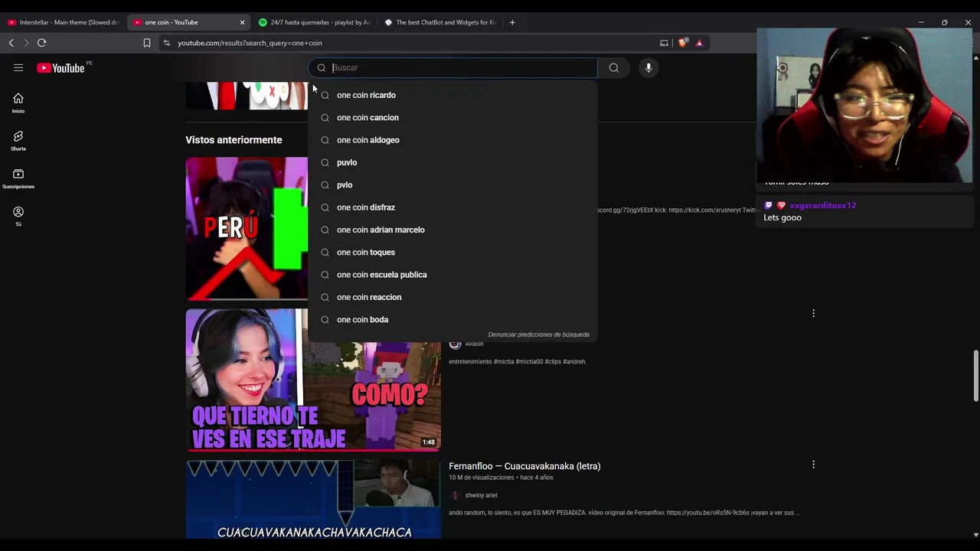Switch to the 24/7 hasta quemarlas playlist tab
Viewport: 980px width, 551px height.
315,22
